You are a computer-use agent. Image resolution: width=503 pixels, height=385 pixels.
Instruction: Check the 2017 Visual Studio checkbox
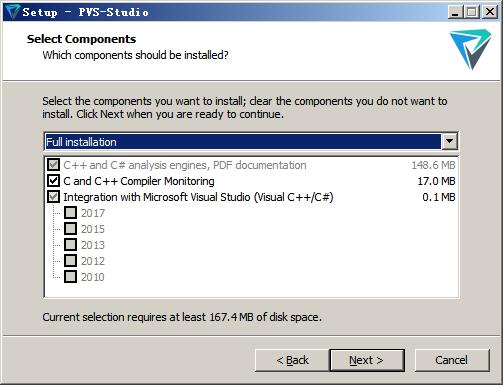[x=70, y=213]
